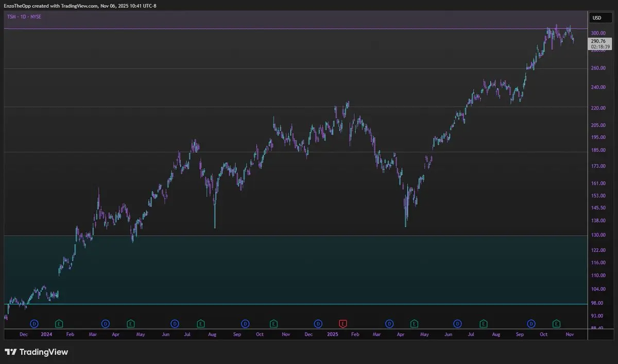Viewport: 618px width, 364px height.
Task: Click dividend marker before Dec 2024 label
Action: [318, 323]
